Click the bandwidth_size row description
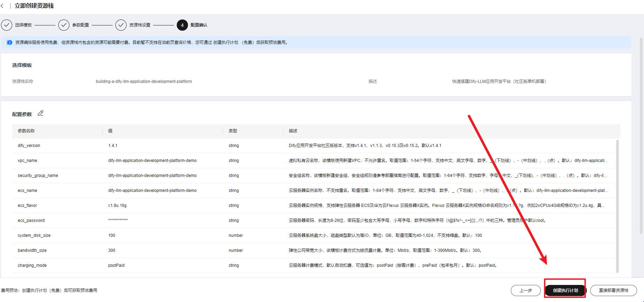644x302 pixels. pyautogui.click(x=385, y=250)
